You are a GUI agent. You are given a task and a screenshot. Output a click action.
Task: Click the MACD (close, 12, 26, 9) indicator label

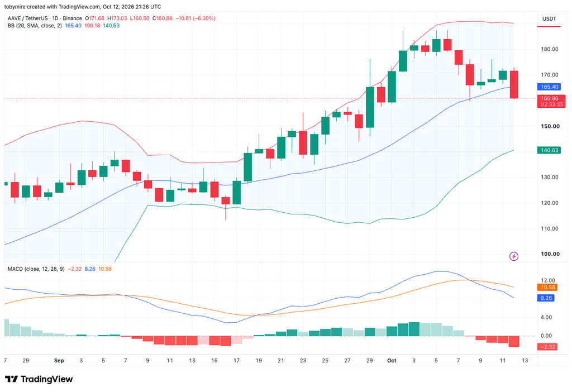[36, 269]
